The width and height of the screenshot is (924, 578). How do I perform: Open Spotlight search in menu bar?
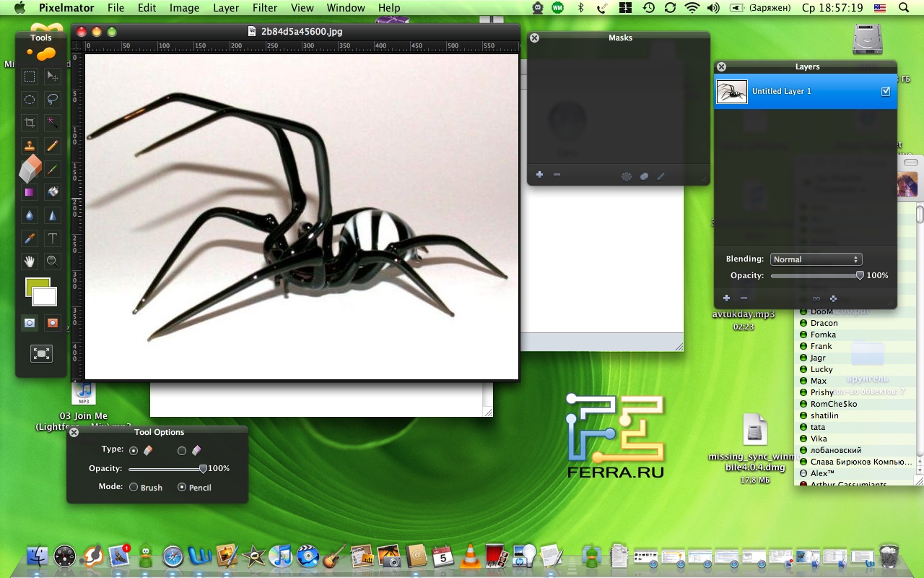pos(904,8)
